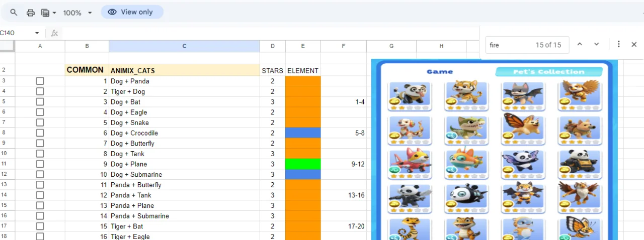Open the name box dropdown arrow
This screenshot has width=644, height=240.
pyautogui.click(x=37, y=33)
